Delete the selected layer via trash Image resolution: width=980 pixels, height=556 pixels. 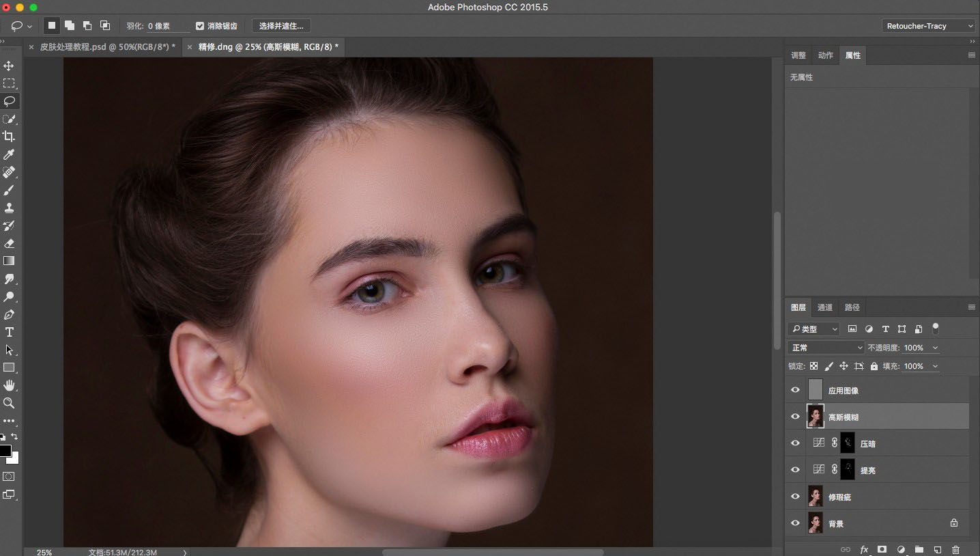coord(955,549)
